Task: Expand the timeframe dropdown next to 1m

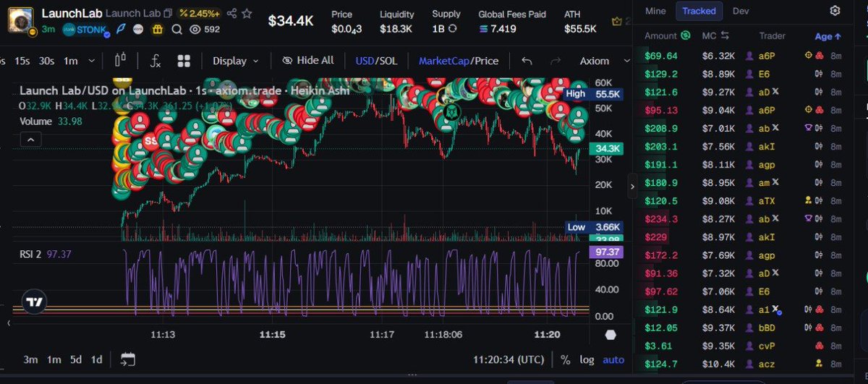Action: click(93, 61)
